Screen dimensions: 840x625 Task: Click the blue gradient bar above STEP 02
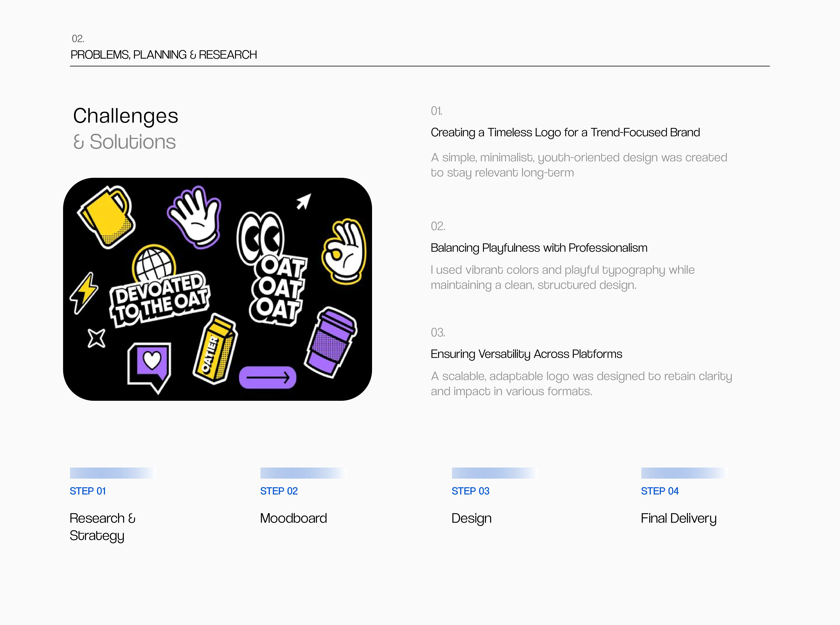coord(303,473)
